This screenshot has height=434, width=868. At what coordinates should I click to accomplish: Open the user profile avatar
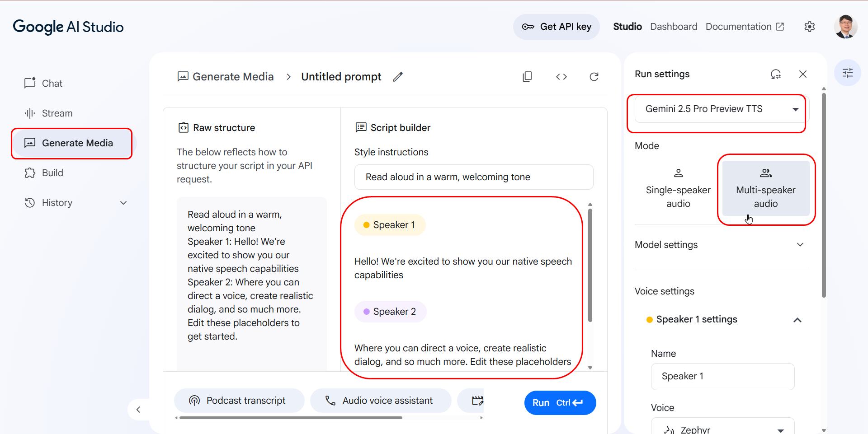[x=845, y=27]
